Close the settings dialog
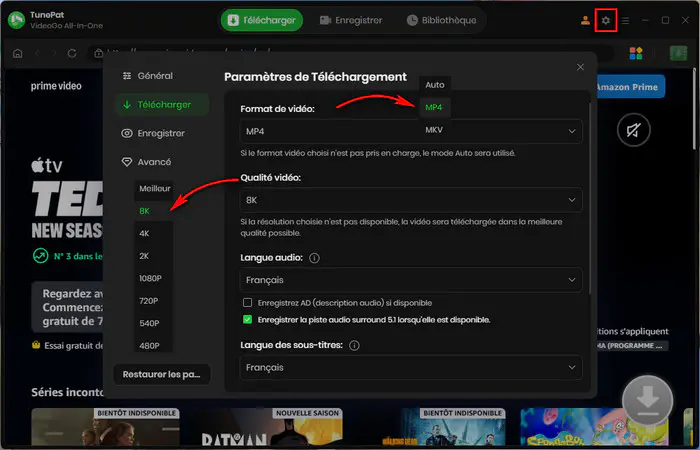 tap(580, 67)
